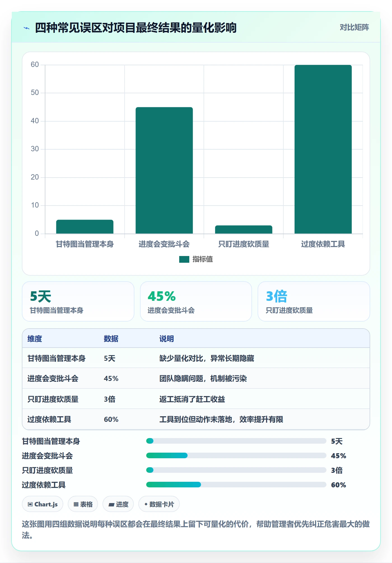Click the bar for 甘特图当管理本身
This screenshot has height=563, width=392.
point(85,227)
